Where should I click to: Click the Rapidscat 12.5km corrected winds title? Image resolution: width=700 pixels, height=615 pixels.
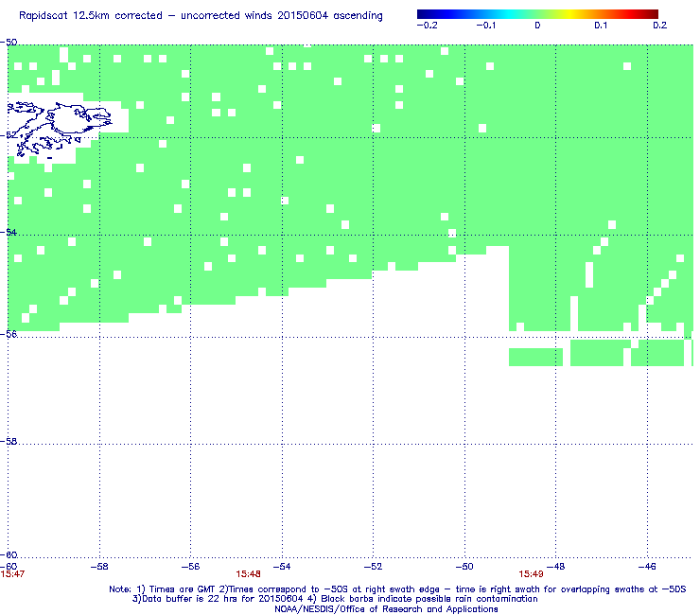pos(201,16)
